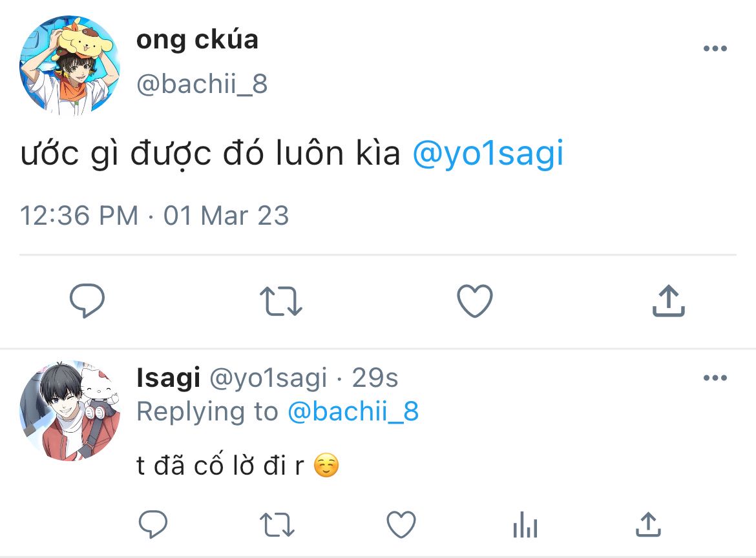Open the @yo1sagi mention in the tweet
Image resolution: width=756 pixels, height=558 pixels.
488,155
